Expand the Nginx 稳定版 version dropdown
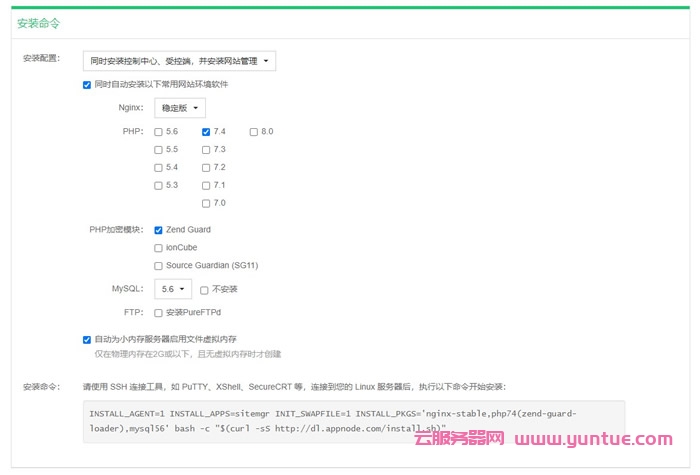Image resolution: width=700 pixels, height=475 pixels. coord(180,108)
